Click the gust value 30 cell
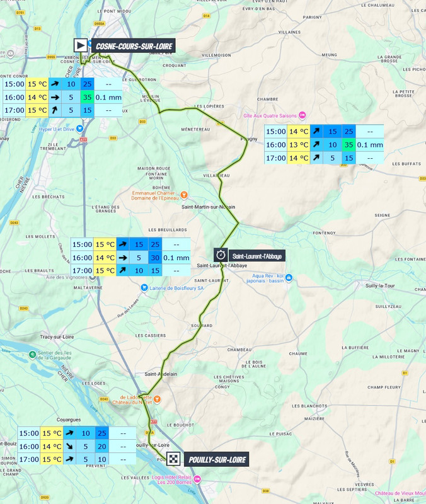The width and height of the screenshot is (426, 504). [x=155, y=258]
